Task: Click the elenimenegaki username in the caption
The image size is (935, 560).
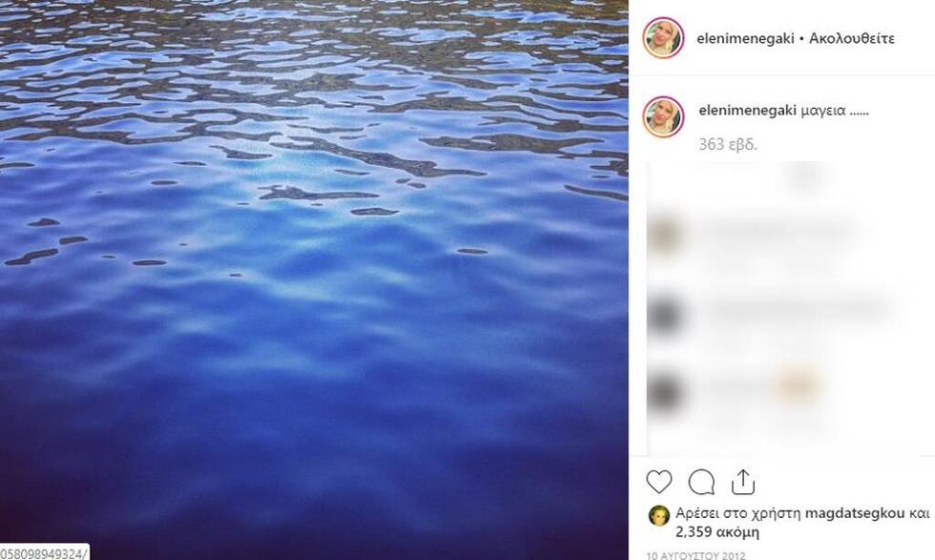Action: pyautogui.click(x=746, y=111)
